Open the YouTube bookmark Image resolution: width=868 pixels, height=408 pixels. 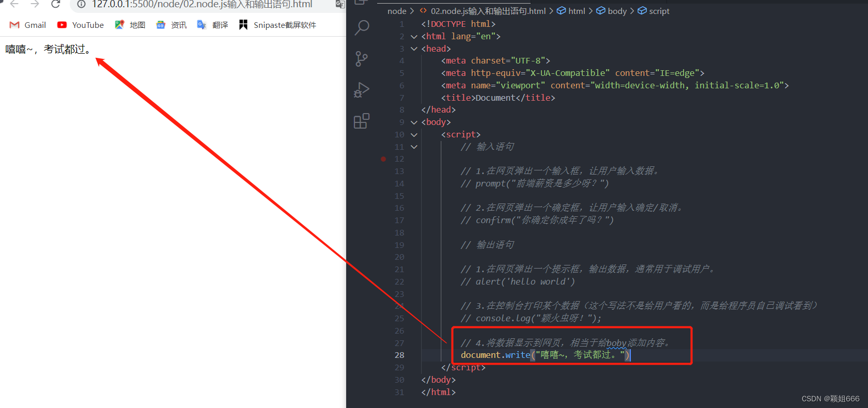[x=81, y=25]
